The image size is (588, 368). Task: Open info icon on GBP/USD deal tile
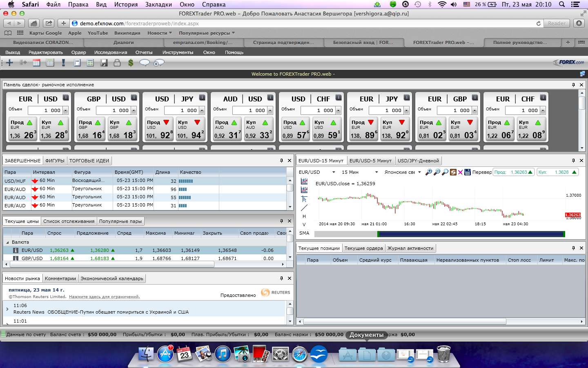pos(134,98)
